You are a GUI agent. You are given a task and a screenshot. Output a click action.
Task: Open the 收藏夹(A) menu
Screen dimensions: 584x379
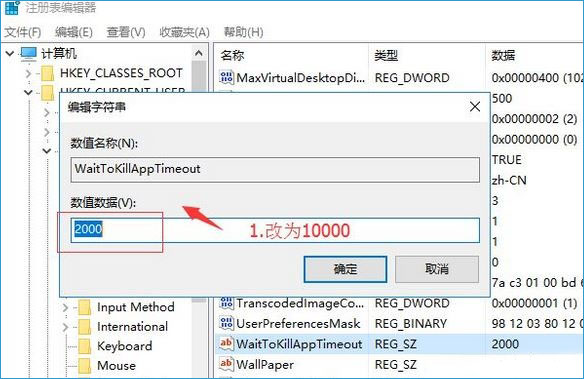(x=184, y=32)
